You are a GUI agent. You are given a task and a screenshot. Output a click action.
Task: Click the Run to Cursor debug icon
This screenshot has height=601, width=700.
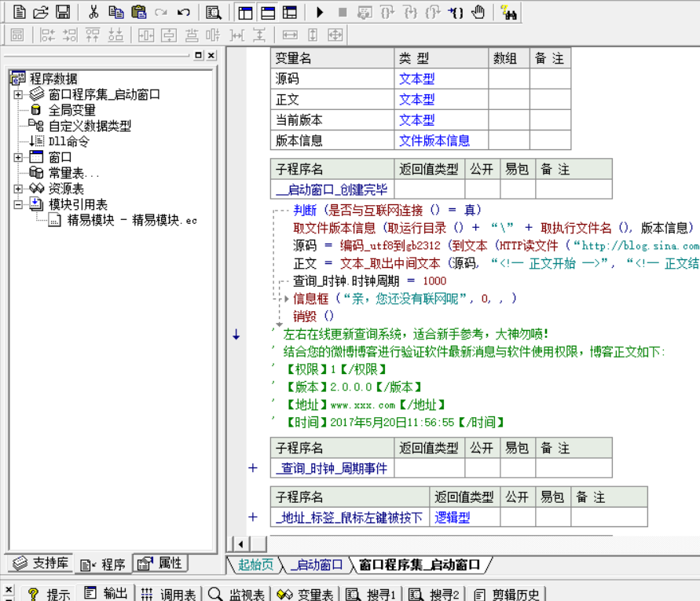coord(456,12)
